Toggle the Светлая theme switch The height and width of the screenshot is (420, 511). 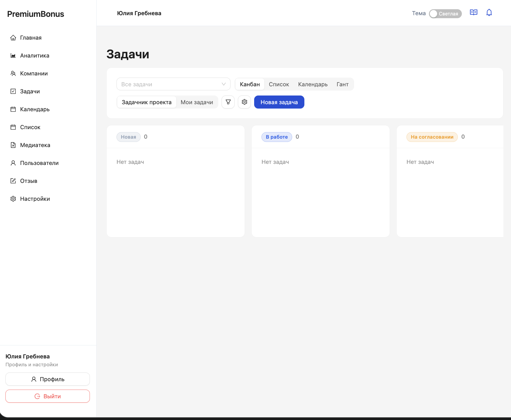(445, 14)
